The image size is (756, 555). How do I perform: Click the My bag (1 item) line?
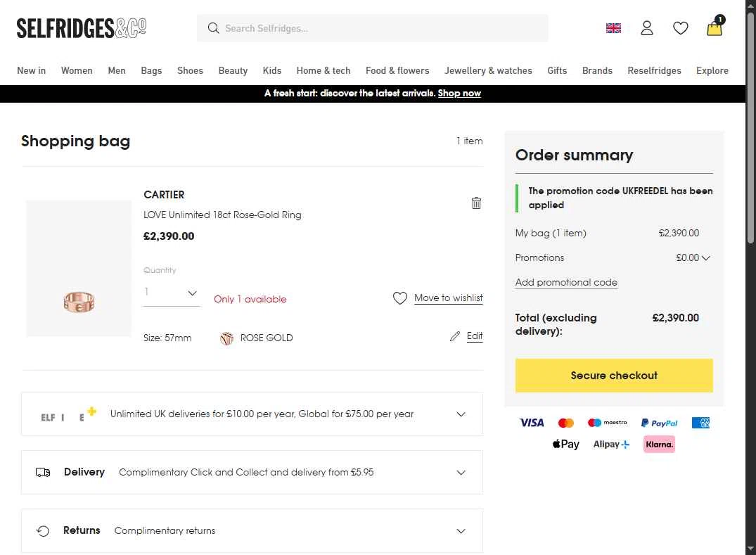click(607, 234)
